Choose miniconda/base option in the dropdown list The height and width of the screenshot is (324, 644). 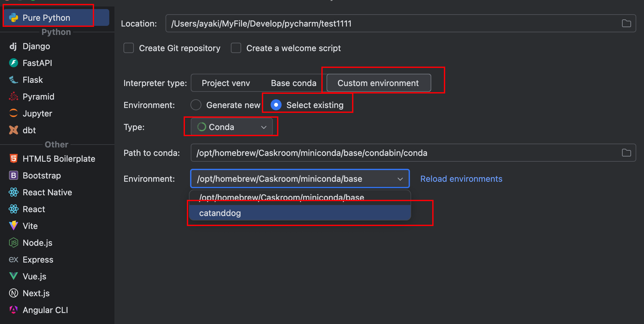point(300,197)
